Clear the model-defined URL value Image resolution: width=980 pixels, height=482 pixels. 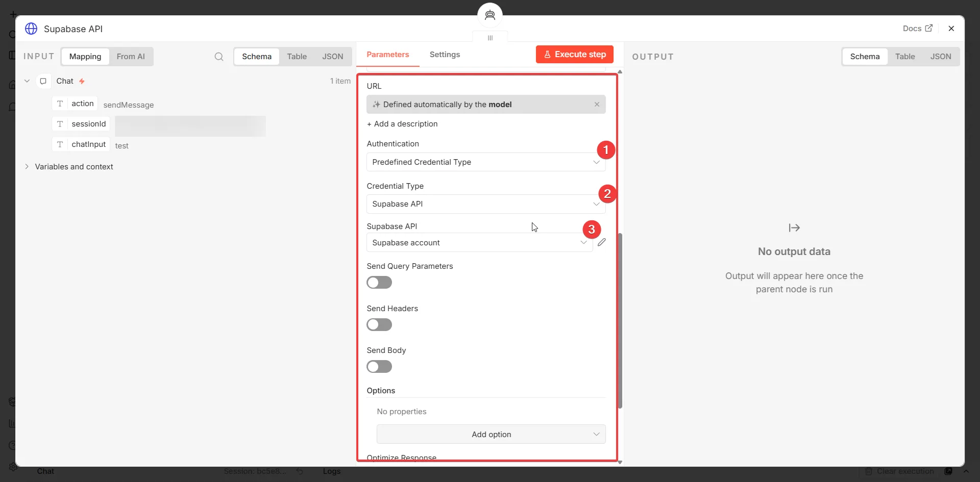click(597, 105)
